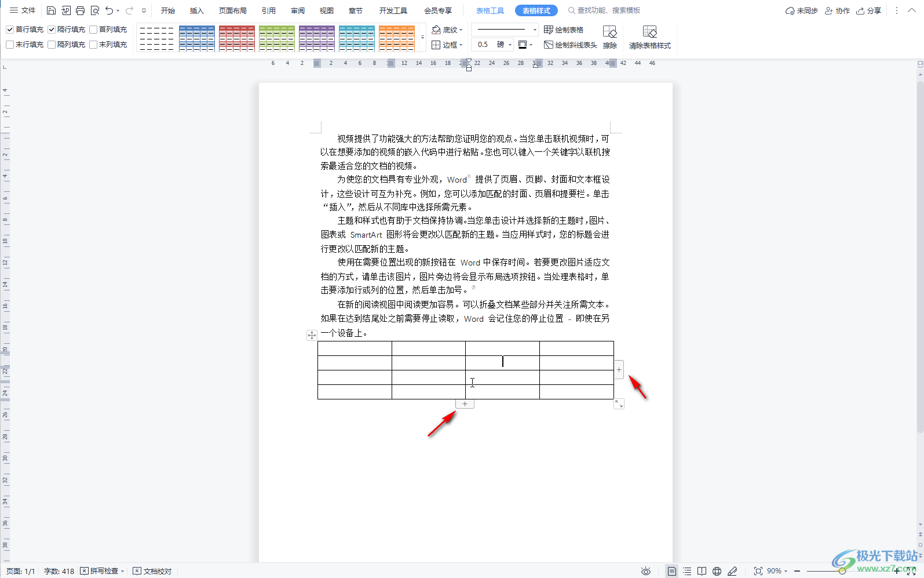The width and height of the screenshot is (924, 578).
Task: Open Print Preview icon
Action: coord(95,10)
